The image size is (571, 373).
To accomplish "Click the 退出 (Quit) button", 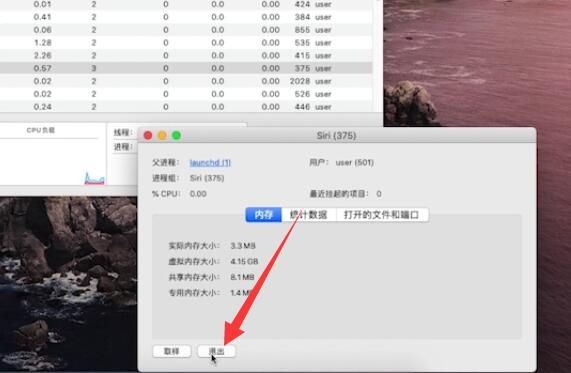I will point(216,351).
